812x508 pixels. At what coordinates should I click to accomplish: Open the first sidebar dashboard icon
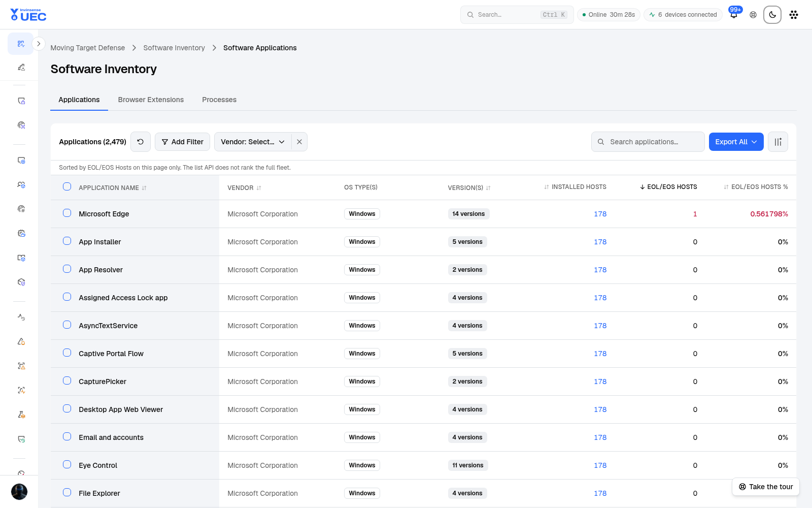click(x=21, y=44)
